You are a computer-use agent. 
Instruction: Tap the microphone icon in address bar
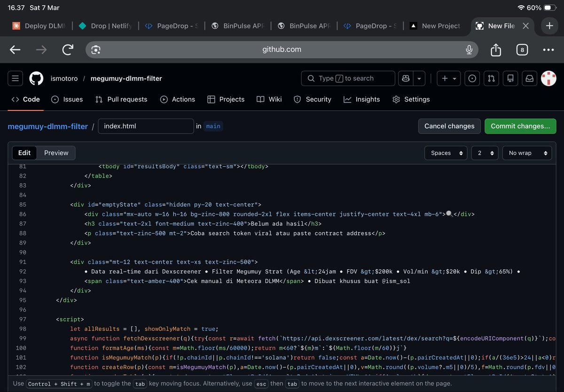pos(469,49)
